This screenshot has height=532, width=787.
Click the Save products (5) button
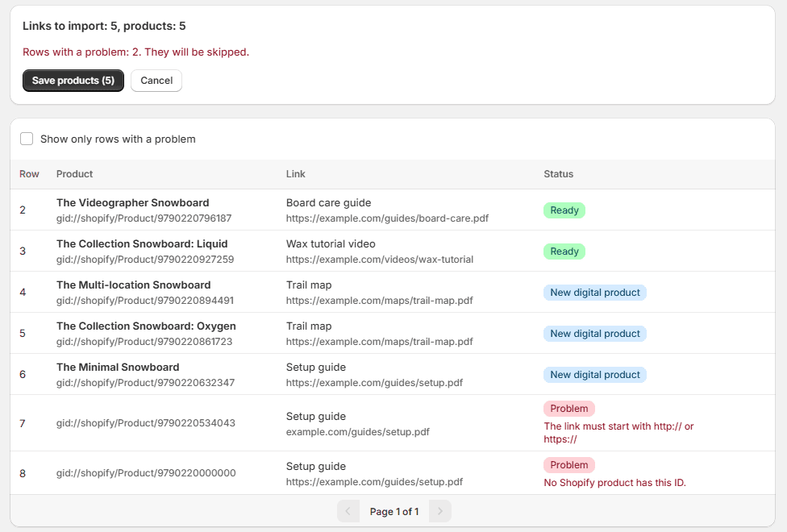(73, 81)
